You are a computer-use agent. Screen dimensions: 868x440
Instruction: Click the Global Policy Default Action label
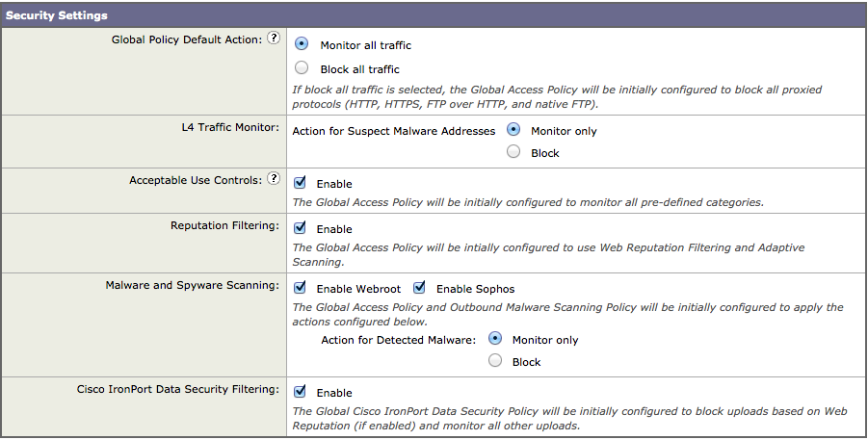pos(187,39)
